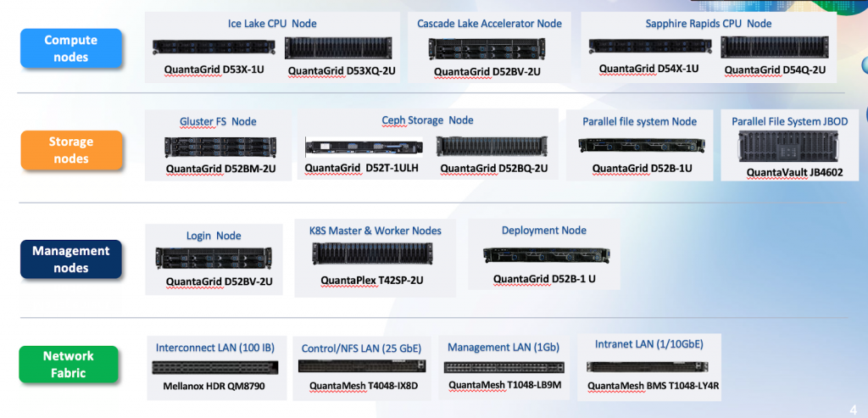The height and width of the screenshot is (418, 868).
Task: Click the Gluster FS Node heading
Action: point(218,122)
